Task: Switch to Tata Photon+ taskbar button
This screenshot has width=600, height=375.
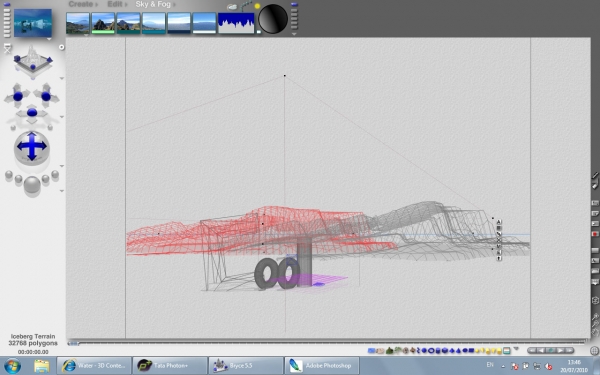Action: pyautogui.click(x=170, y=366)
